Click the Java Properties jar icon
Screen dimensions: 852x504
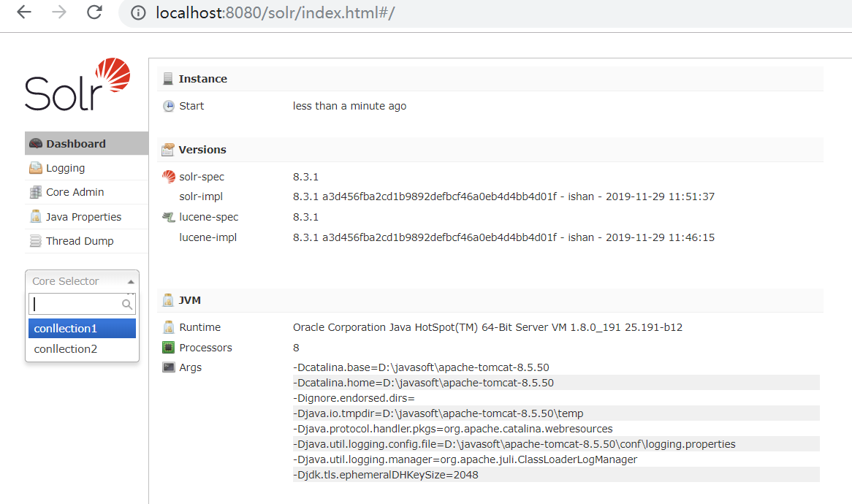tap(35, 216)
